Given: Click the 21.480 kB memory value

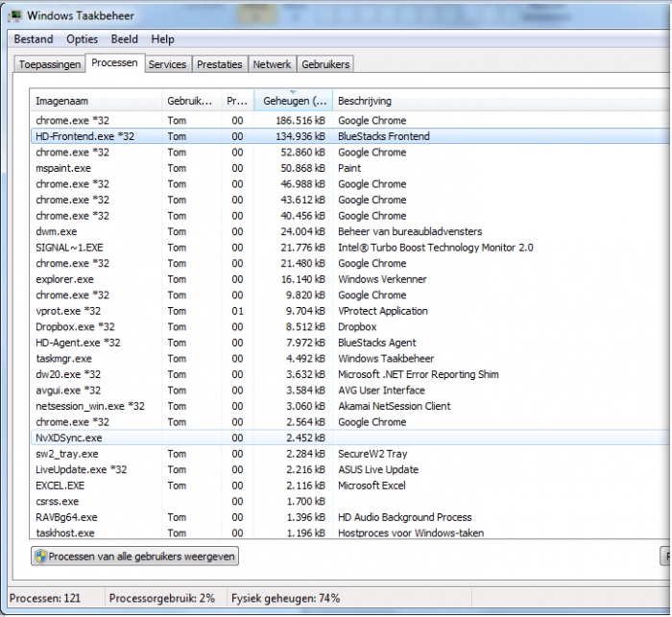Looking at the screenshot, I should point(303,263).
